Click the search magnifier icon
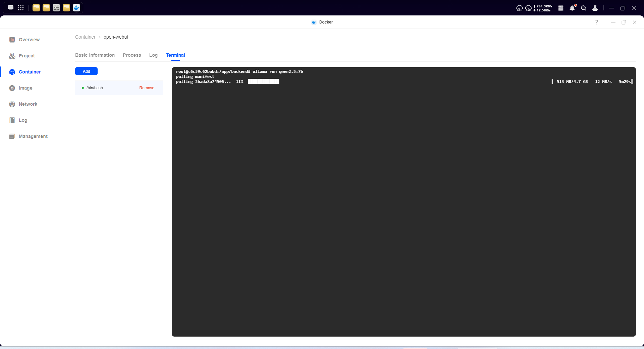644x349 pixels. (x=584, y=8)
